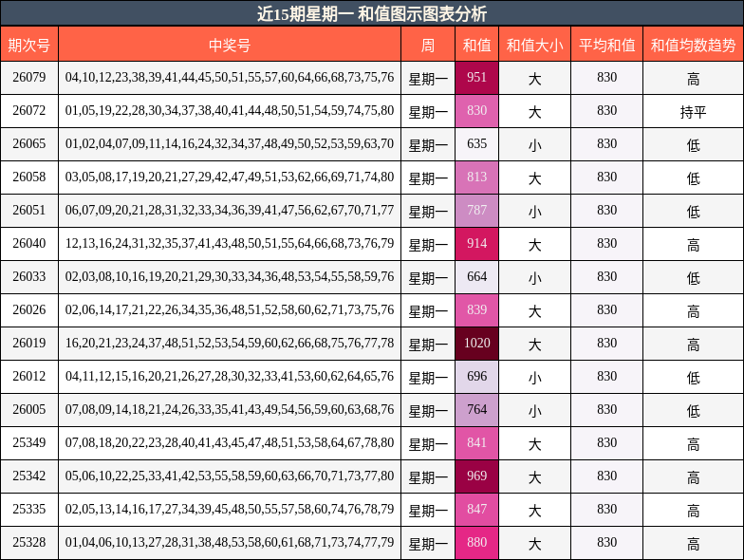
Task: Select issue number 26051
Action: pos(28,211)
